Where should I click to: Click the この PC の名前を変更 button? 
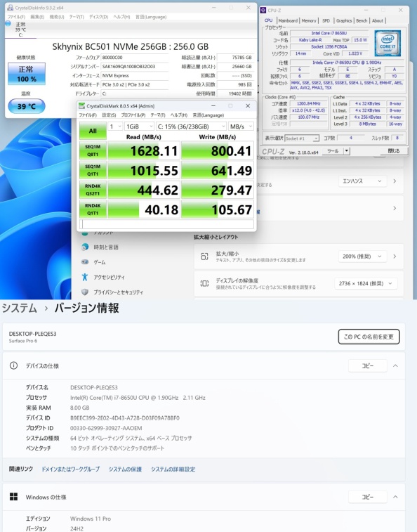click(x=369, y=337)
